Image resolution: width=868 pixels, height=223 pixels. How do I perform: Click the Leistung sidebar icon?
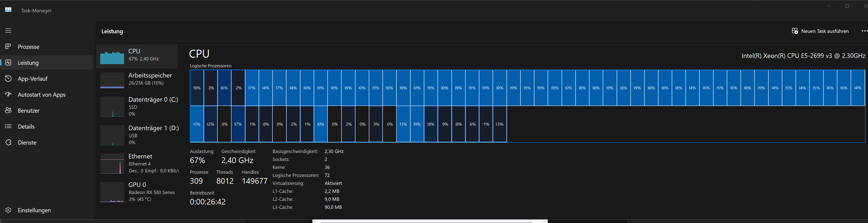tap(8, 62)
